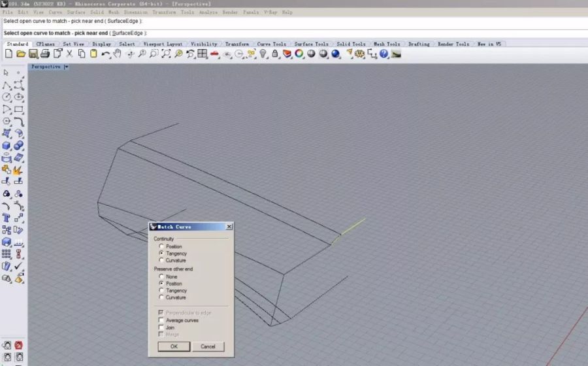The width and height of the screenshot is (588, 366).
Task: Open the Curve menu
Action: 56,12
